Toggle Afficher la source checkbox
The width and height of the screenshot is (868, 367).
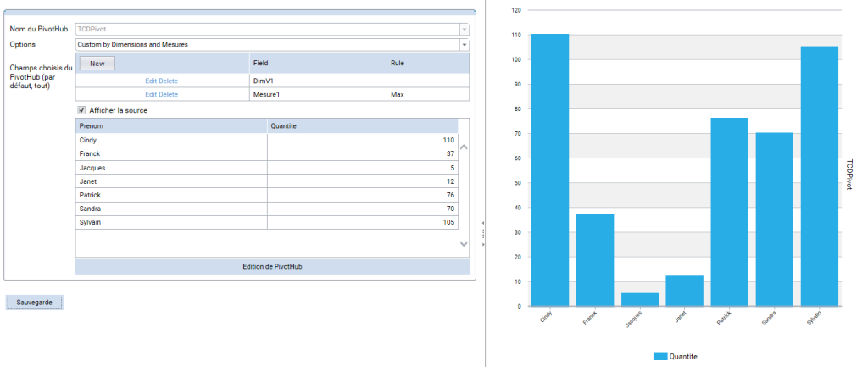[82, 110]
